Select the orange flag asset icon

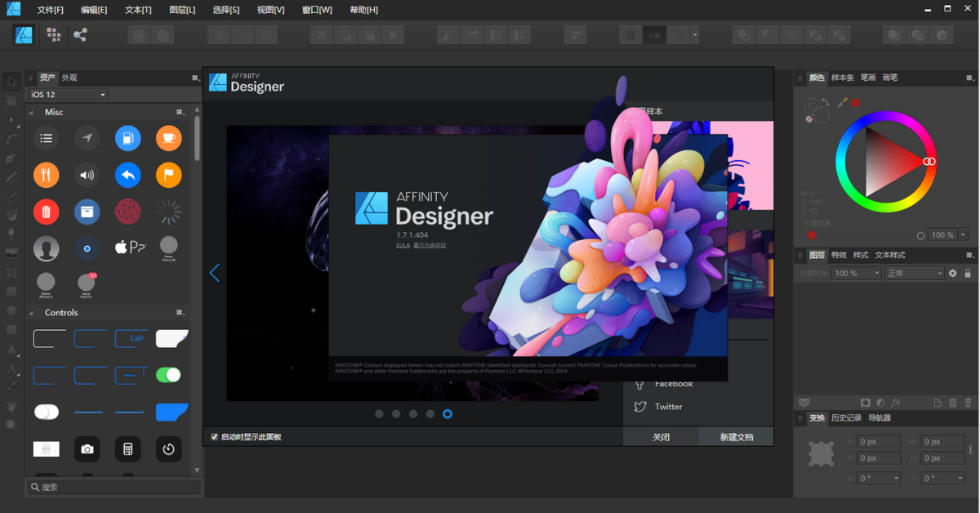click(x=169, y=175)
